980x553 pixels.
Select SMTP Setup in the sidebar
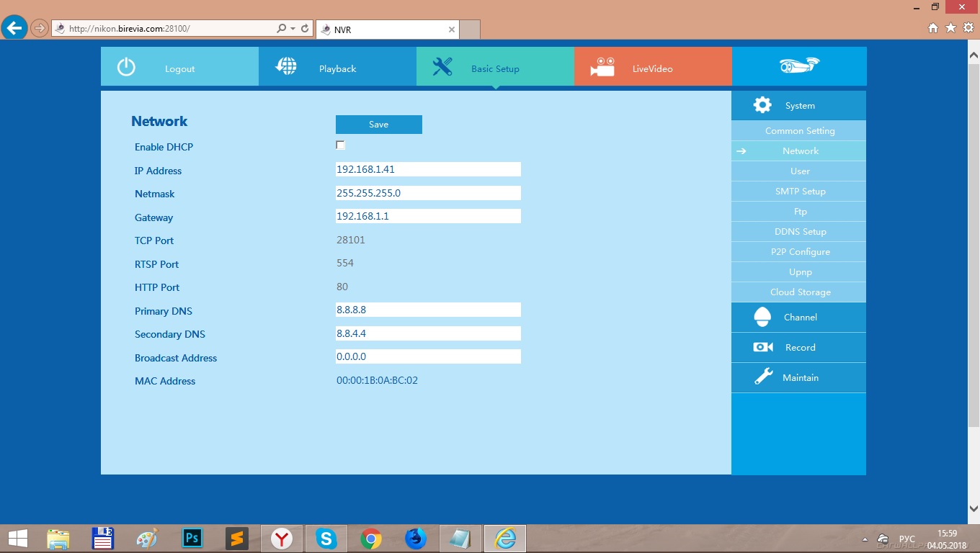click(x=800, y=192)
